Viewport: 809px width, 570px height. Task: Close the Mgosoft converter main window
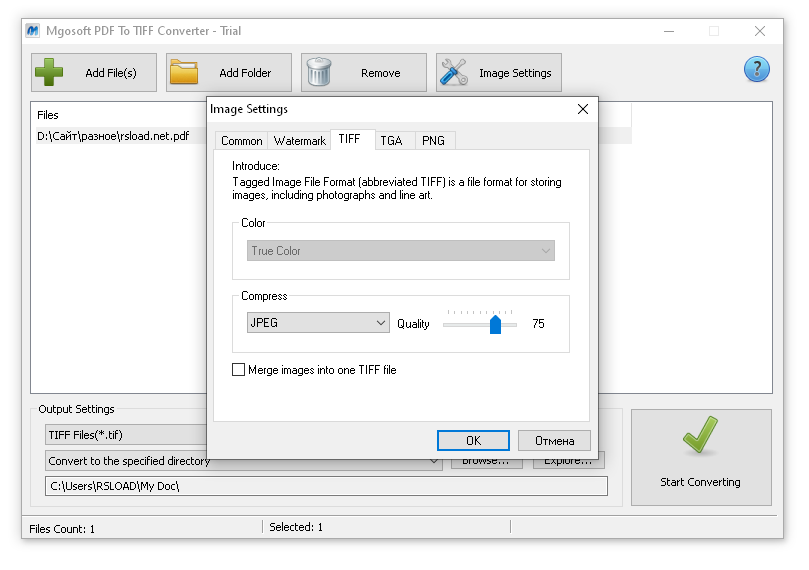pos(759,31)
